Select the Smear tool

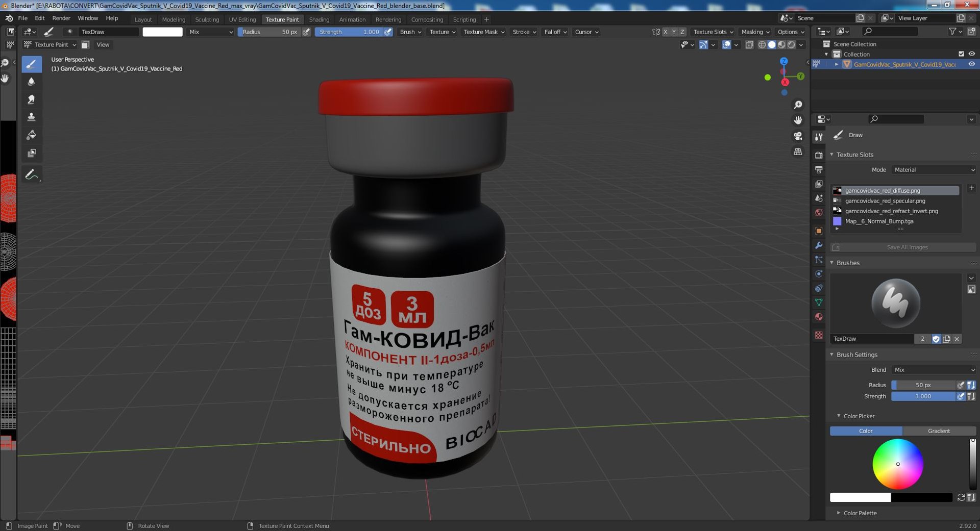(x=31, y=99)
